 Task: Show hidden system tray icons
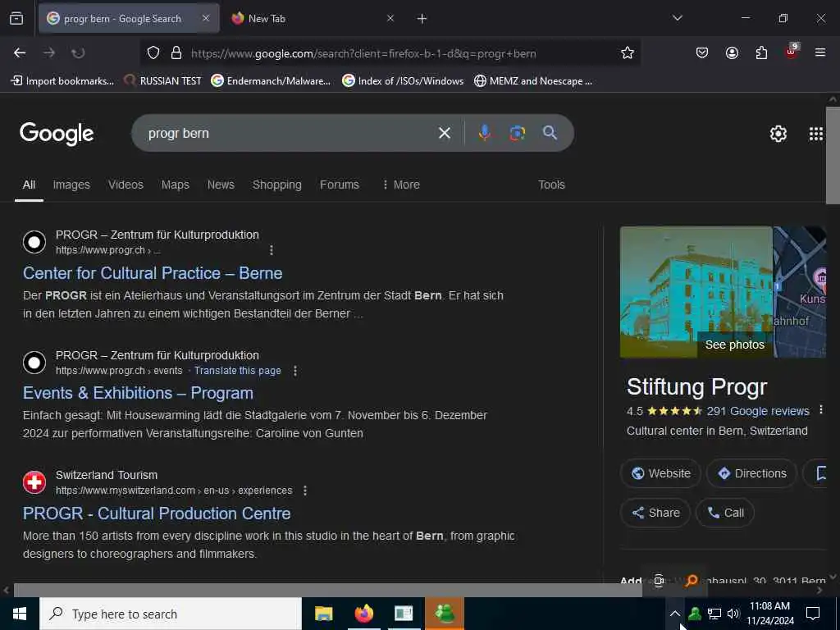675,614
